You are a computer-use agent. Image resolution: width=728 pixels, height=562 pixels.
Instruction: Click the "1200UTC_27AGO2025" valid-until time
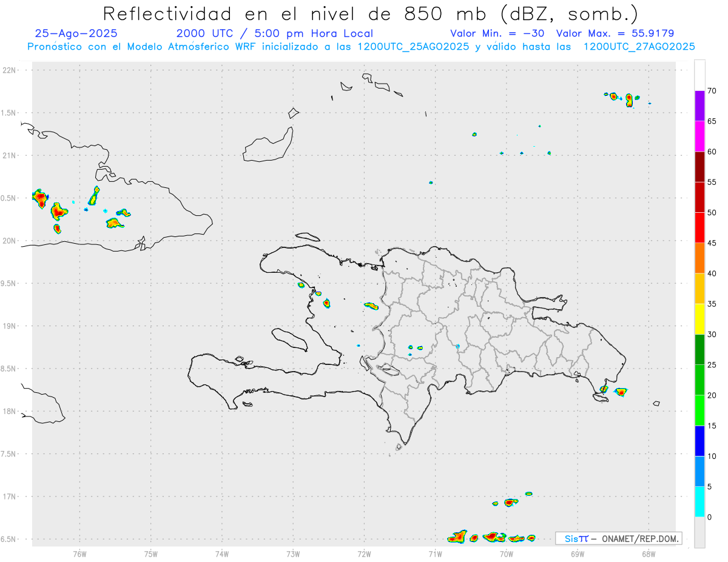(639, 47)
